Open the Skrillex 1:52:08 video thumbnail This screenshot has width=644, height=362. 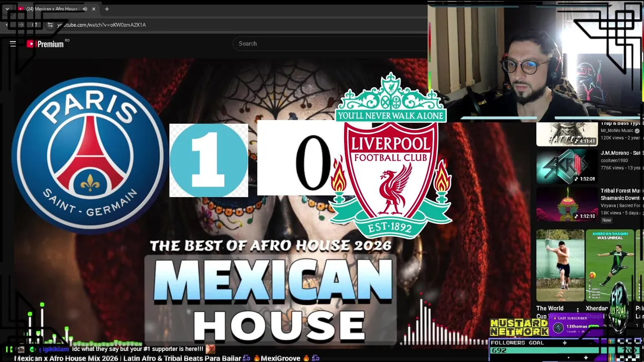tap(567, 166)
